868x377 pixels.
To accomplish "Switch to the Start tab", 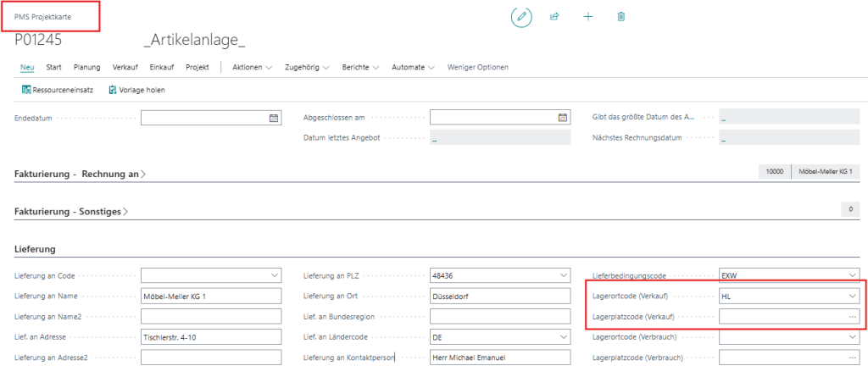I will tap(53, 67).
